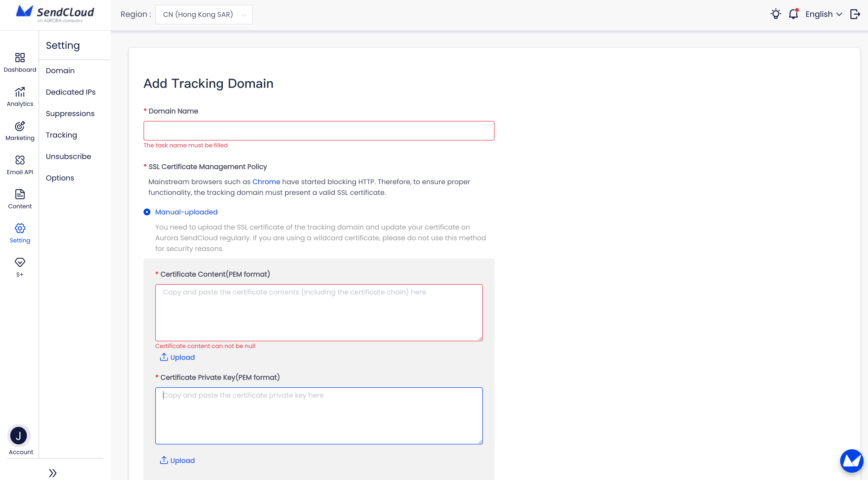Viewport: 868px width, 480px height.
Task: Open the Account avatar
Action: (19, 436)
